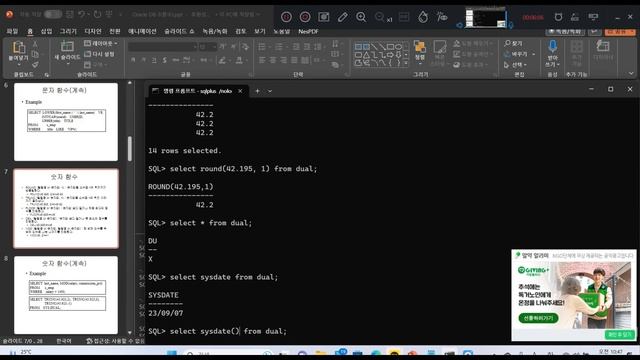The image size is (640, 360).
Task: Select slide 6 thumbnail in slide panel
Action: coord(66,122)
